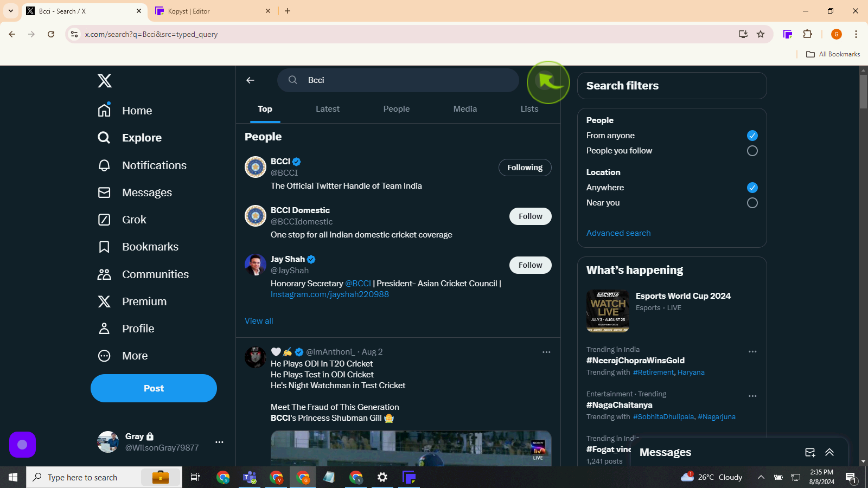This screenshot has width=868, height=488.
Task: Switch to Kopyst Editor browser tab
Action: (x=213, y=11)
